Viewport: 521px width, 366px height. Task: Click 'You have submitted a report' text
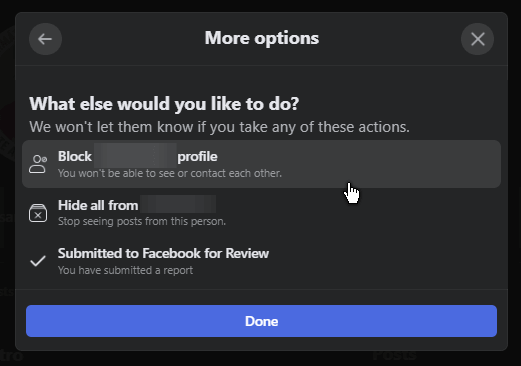coord(125,270)
